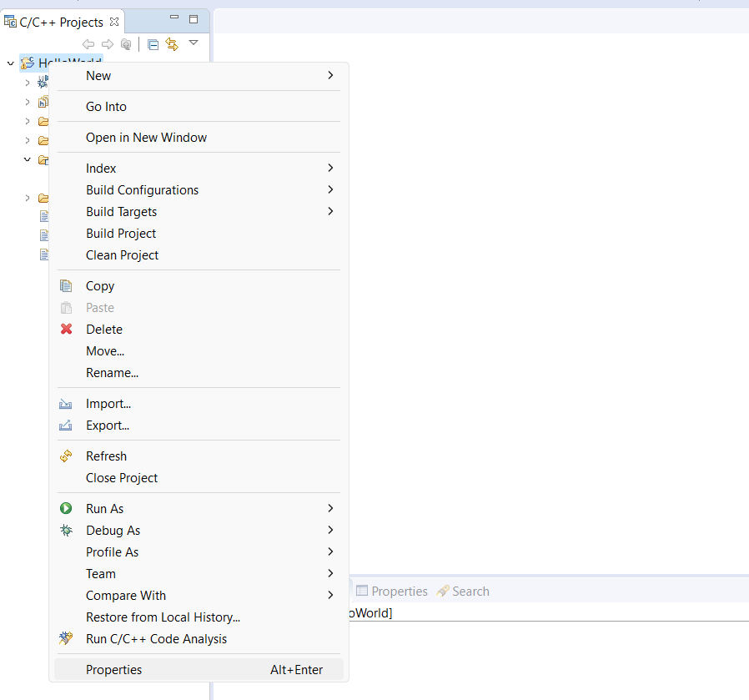Click Run C/C++ Code Analysis icon
This screenshot has width=749, height=700.
pyautogui.click(x=67, y=639)
